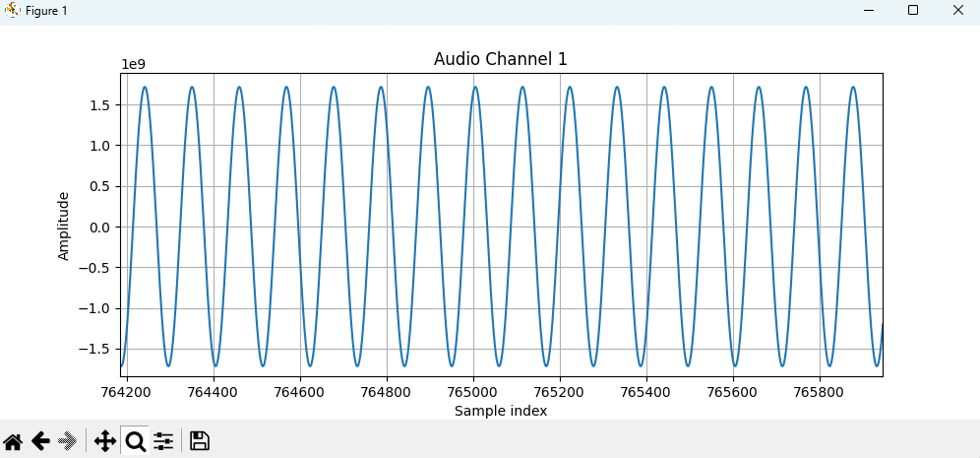Open Configure subplots sliders icon
The image size is (980, 458).
coord(163,441)
